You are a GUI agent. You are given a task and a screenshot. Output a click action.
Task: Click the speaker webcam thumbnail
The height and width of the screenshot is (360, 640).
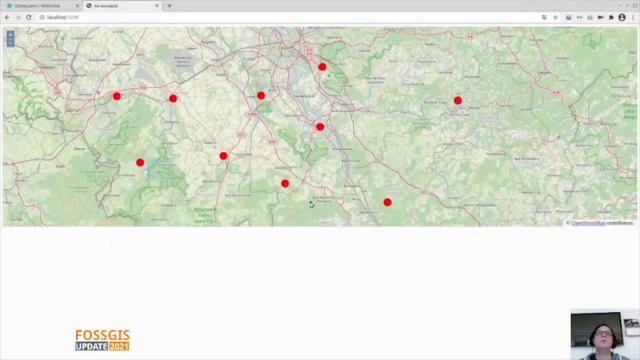[x=605, y=335]
